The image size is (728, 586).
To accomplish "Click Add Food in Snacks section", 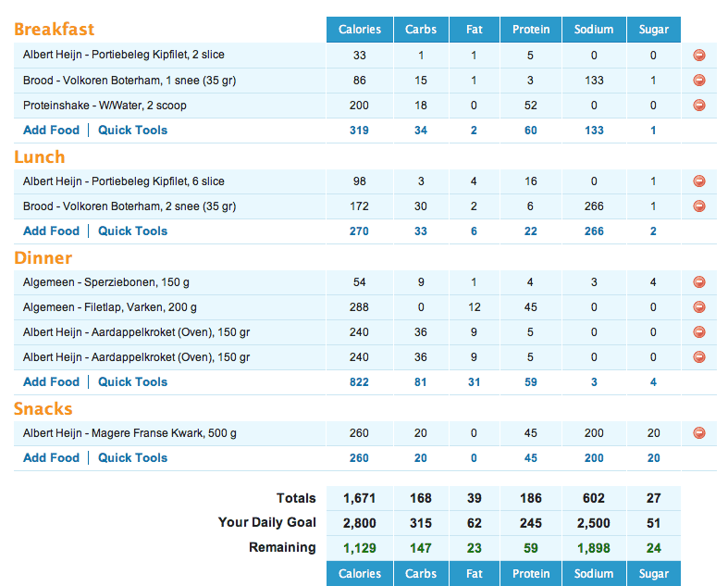I will click(51, 458).
